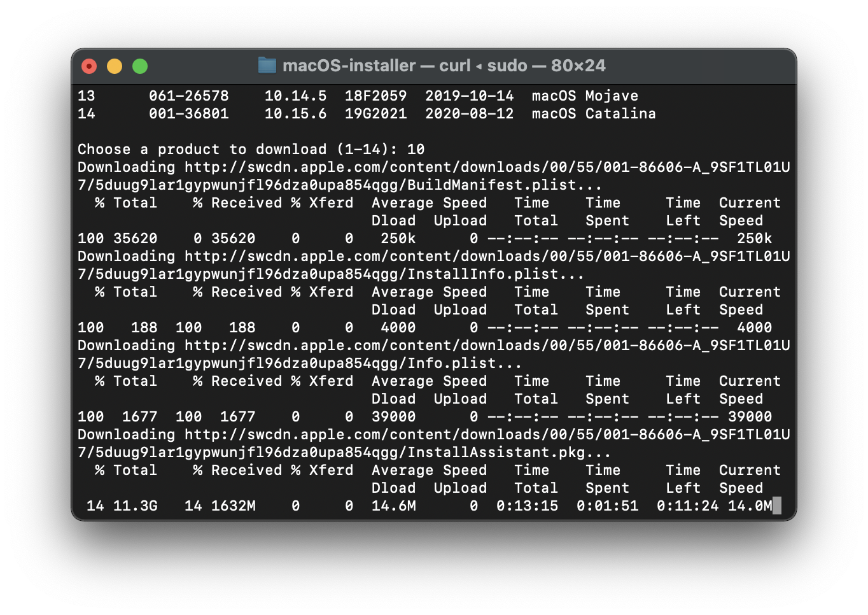
Task: Minimize the window using the yellow button
Action: 115,66
